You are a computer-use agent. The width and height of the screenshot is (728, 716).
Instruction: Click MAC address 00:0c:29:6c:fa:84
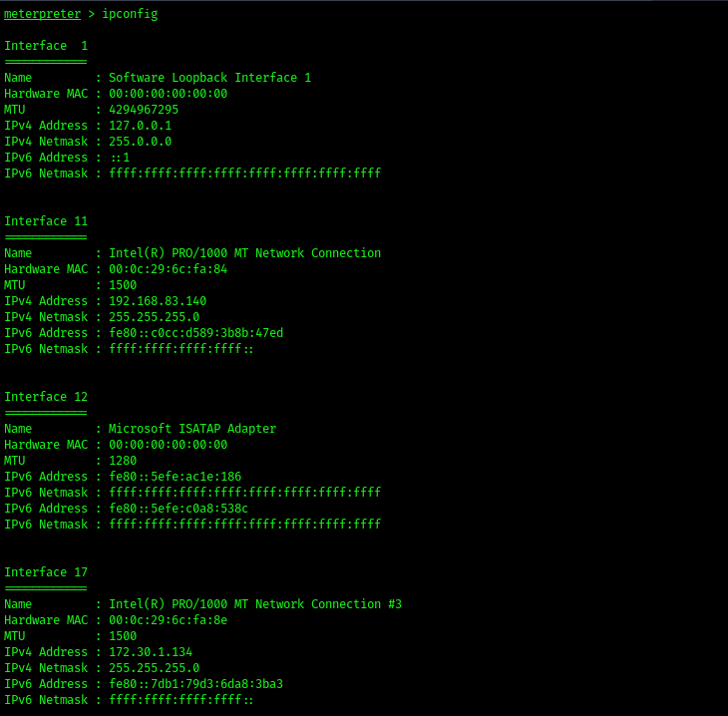coord(169,269)
